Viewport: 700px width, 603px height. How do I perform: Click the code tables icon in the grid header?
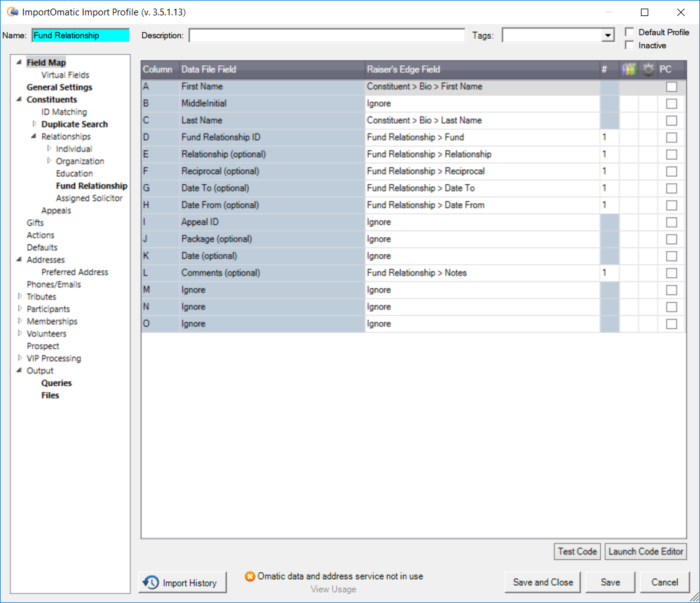(x=629, y=69)
